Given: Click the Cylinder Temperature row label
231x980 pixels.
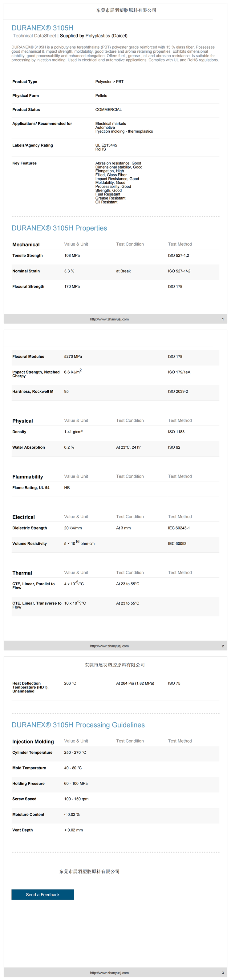Looking at the screenshot, I should click(x=32, y=752).
